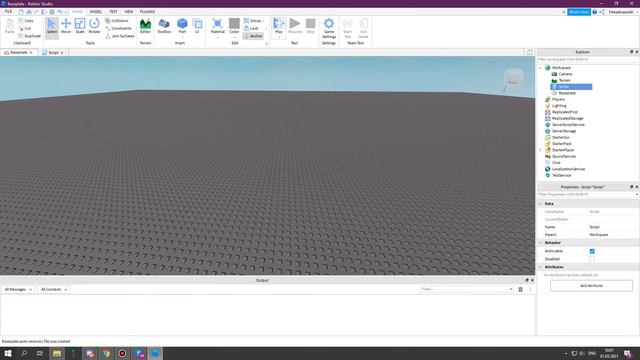The height and width of the screenshot is (360, 640).
Task: Open the help icon near What's New
Action: click(595, 12)
